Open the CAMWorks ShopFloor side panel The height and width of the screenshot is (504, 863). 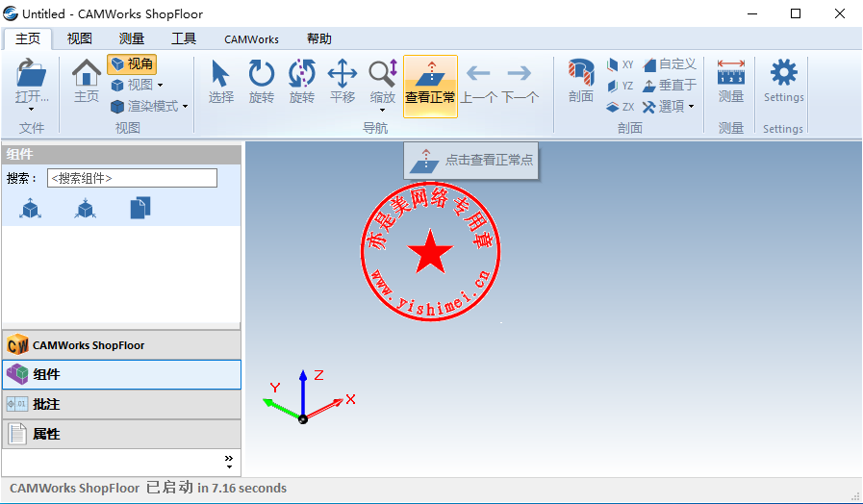point(121,345)
